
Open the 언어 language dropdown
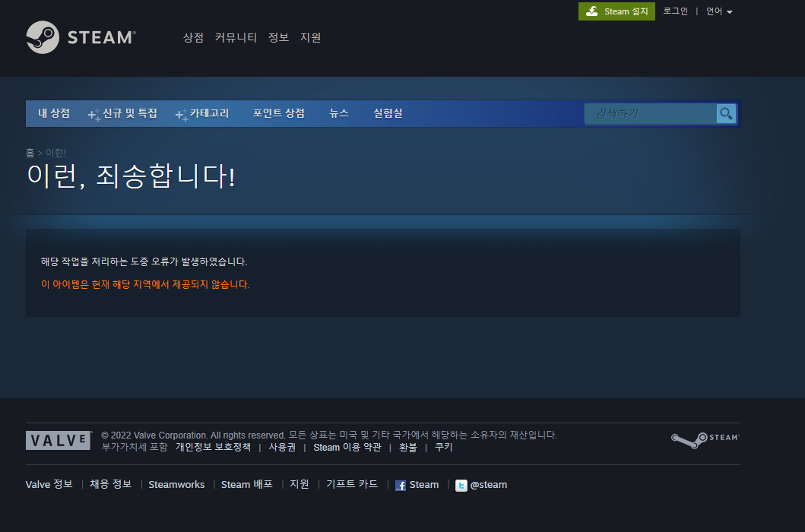pyautogui.click(x=719, y=11)
